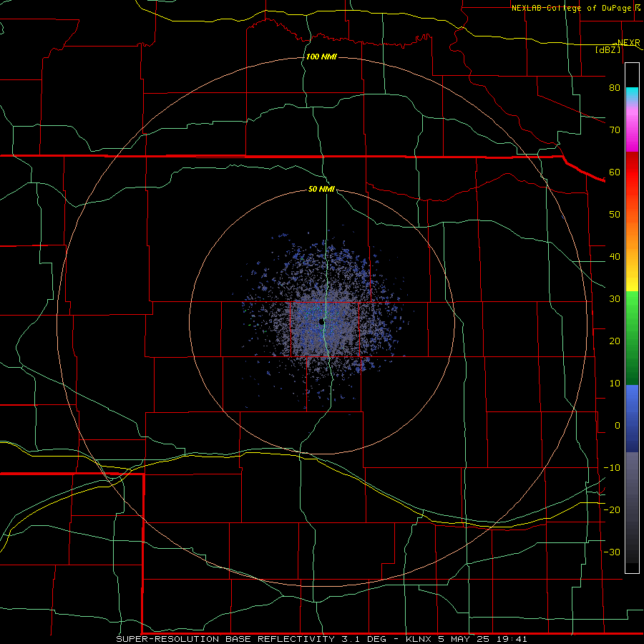Click the 80 value on dBZ scale

click(x=615, y=88)
